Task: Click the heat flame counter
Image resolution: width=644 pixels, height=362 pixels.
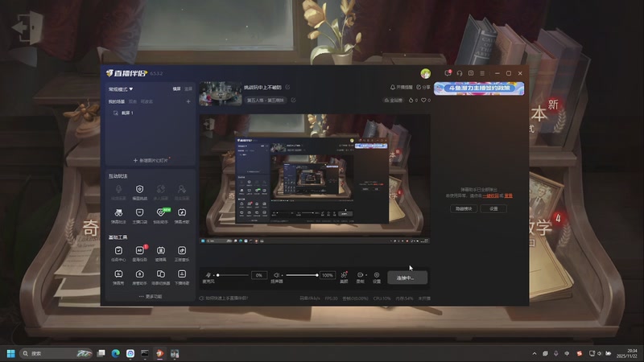Action: pyautogui.click(x=413, y=100)
